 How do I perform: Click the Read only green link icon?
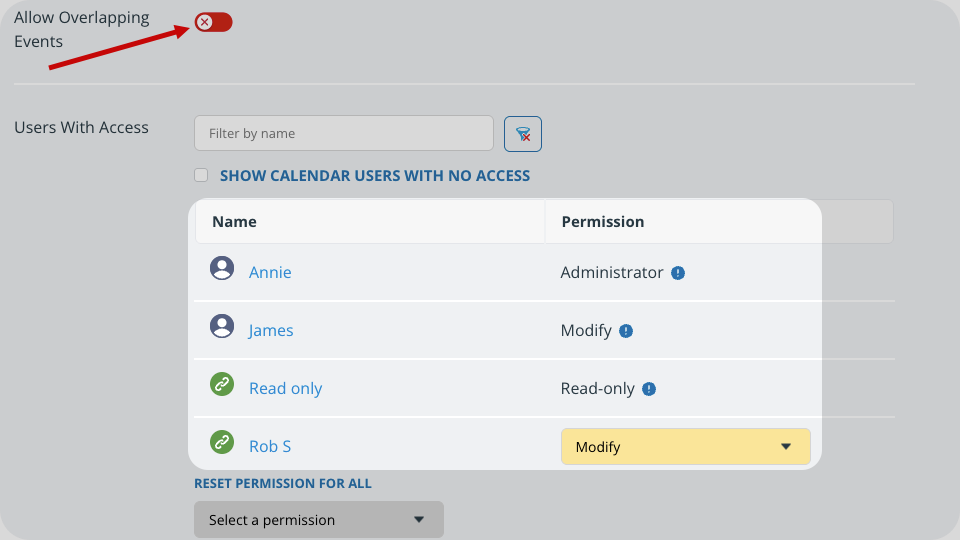pyautogui.click(x=222, y=384)
